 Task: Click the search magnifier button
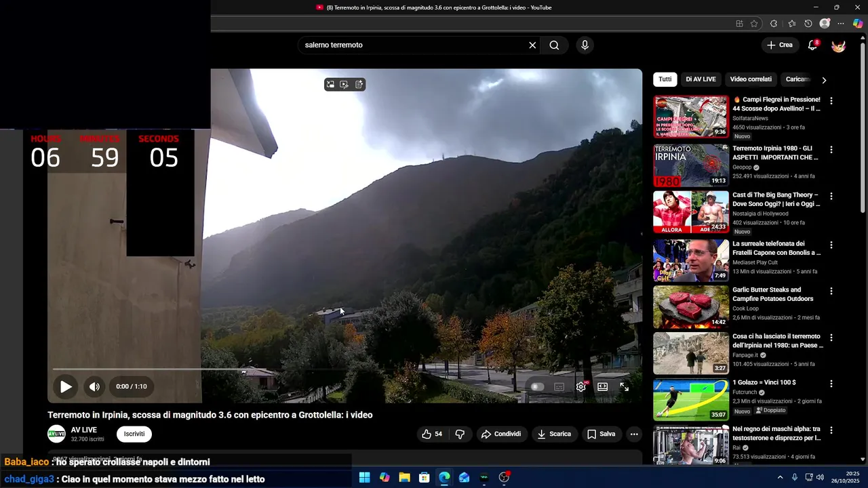pyautogui.click(x=554, y=45)
